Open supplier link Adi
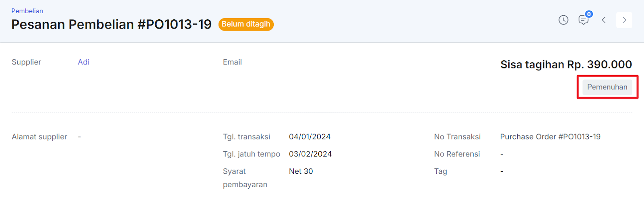The width and height of the screenshot is (644, 204). coord(83,62)
